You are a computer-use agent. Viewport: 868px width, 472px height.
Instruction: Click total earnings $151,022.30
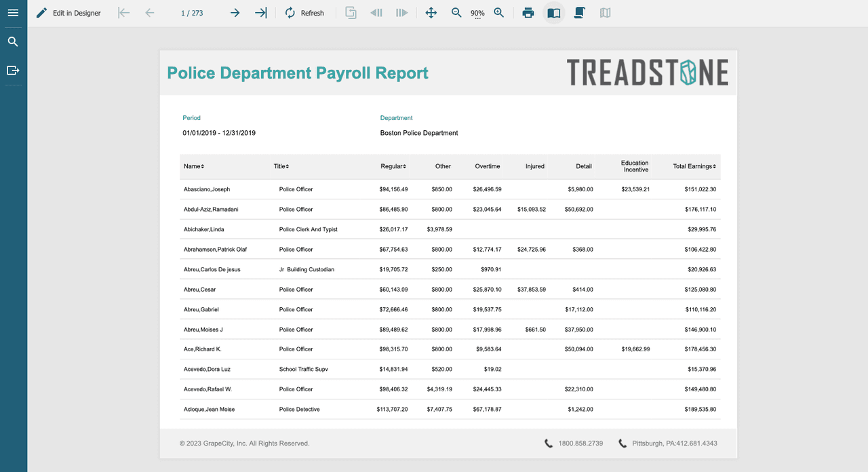click(701, 189)
